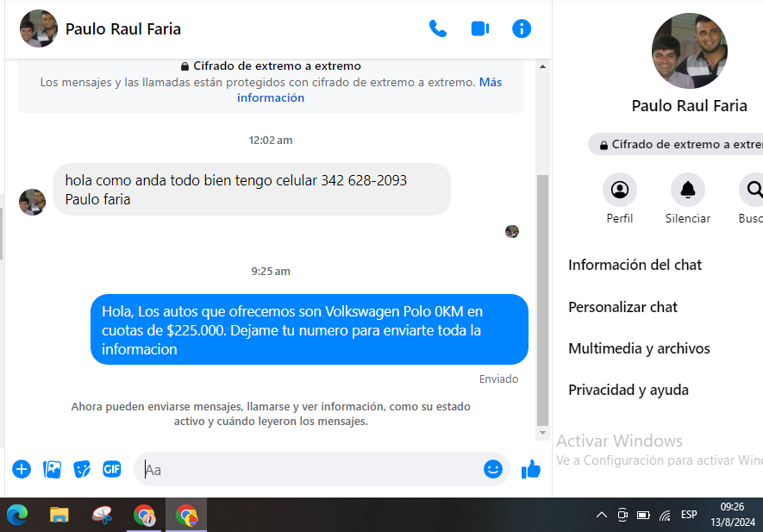Attach a photo with the image icon
Screen dimensions: 763x532
52,469
